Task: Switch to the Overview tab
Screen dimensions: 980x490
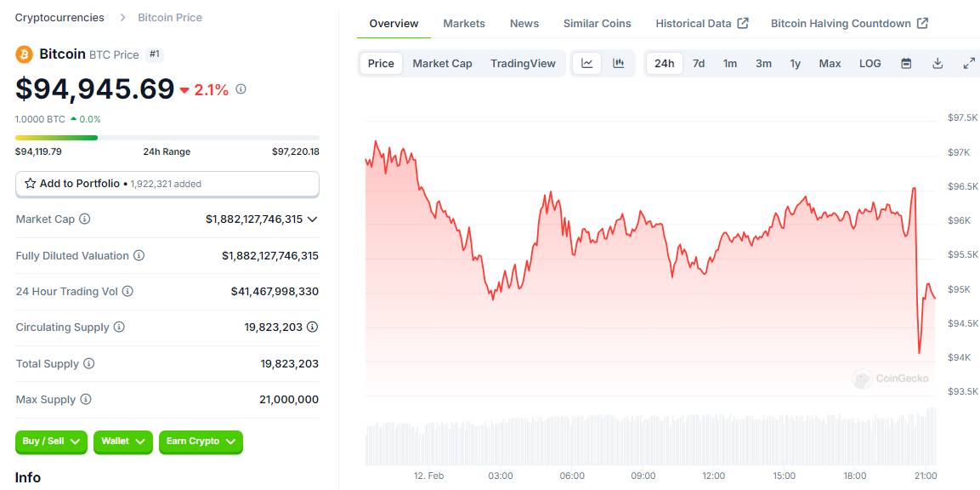Action: pyautogui.click(x=394, y=23)
